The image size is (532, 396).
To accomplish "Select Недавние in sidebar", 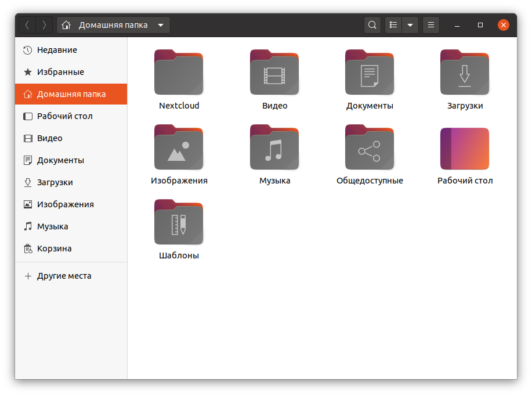I will click(x=71, y=50).
